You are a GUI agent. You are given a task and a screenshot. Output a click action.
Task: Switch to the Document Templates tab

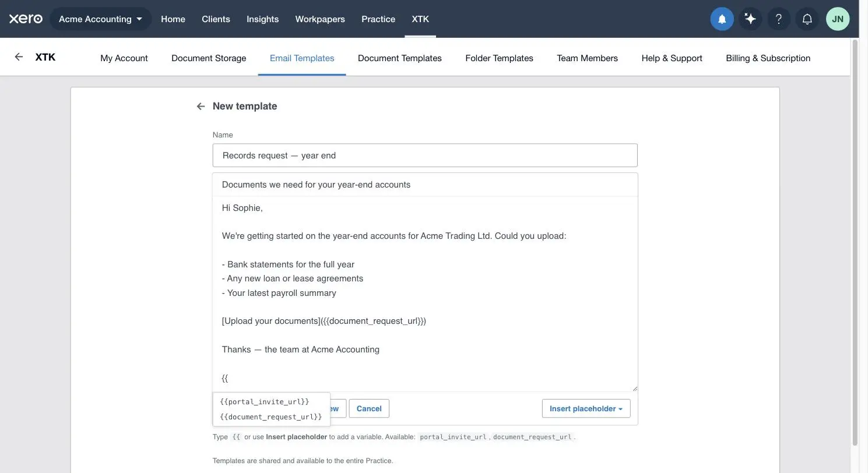[400, 58]
